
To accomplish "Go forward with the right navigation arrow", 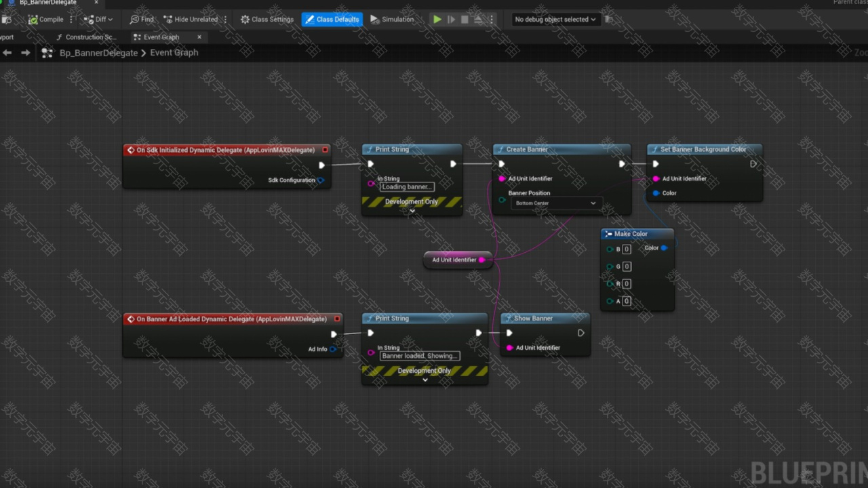I will [x=25, y=53].
